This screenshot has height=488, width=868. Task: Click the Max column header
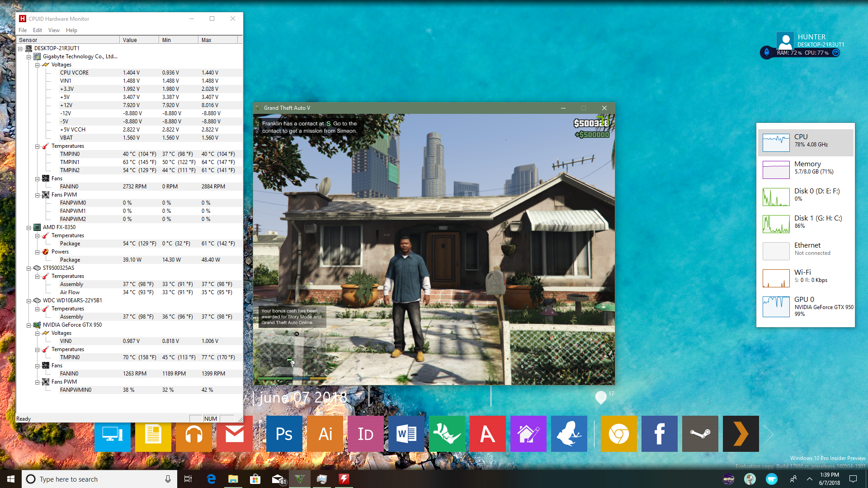218,40
